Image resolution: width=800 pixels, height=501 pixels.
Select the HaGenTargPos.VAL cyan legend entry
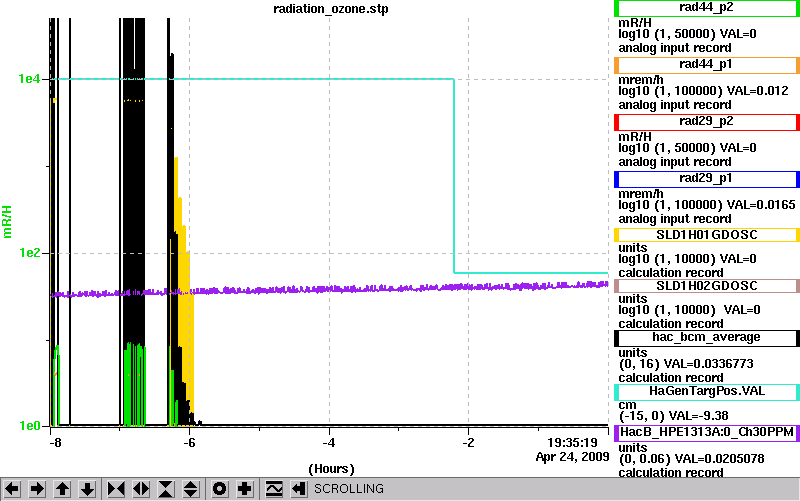[x=706, y=392]
